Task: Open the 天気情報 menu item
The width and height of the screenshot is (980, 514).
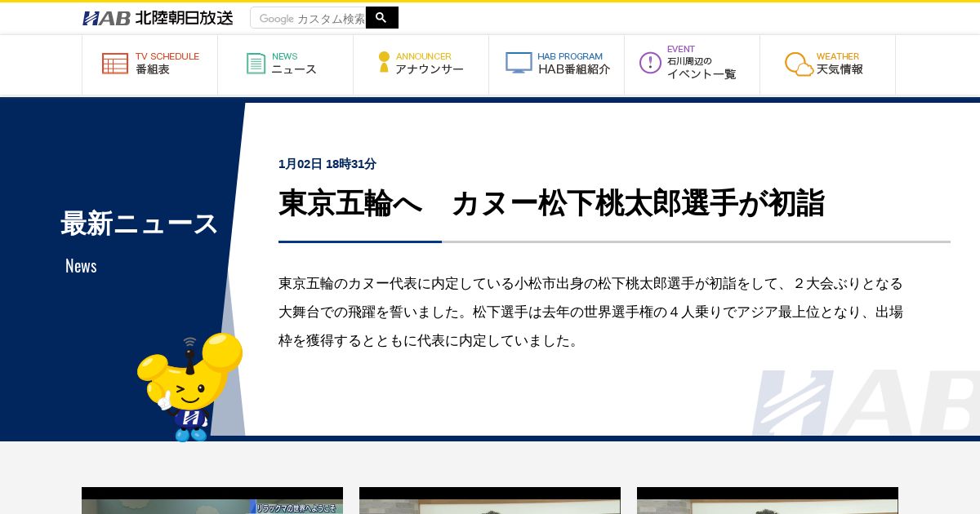Action: [827, 64]
